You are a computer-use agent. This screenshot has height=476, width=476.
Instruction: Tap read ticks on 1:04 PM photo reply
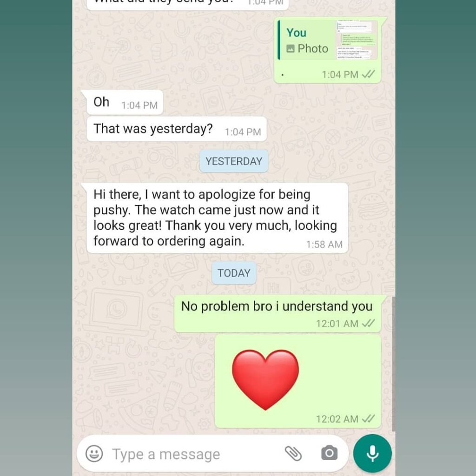[x=369, y=74]
